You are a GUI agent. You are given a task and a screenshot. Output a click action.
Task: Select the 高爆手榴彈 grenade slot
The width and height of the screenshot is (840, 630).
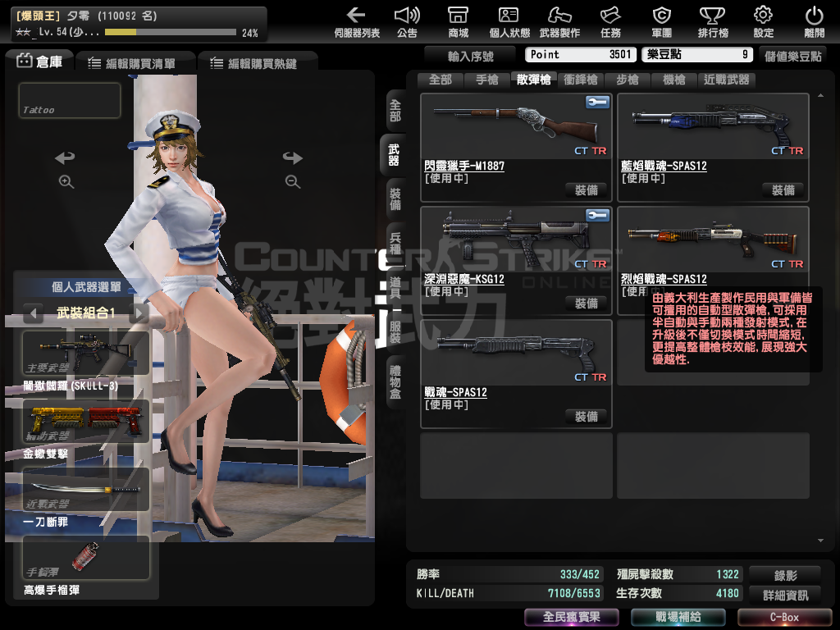click(85, 557)
